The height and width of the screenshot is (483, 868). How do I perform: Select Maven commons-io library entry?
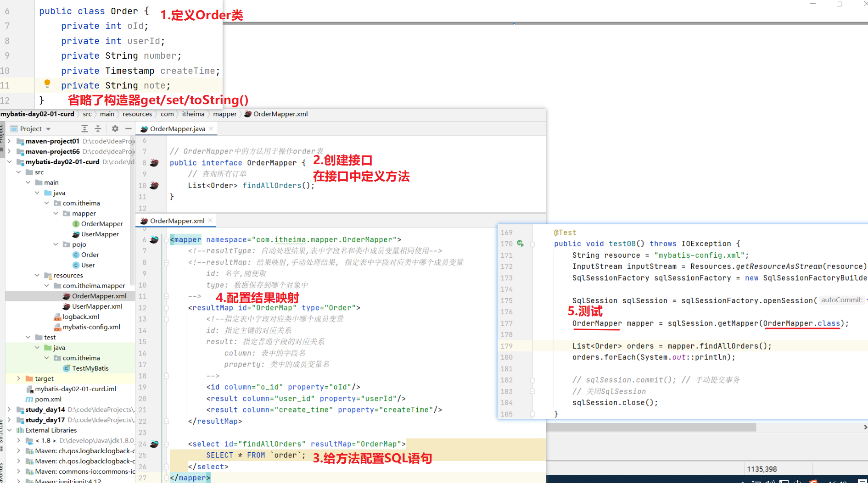coord(80,472)
